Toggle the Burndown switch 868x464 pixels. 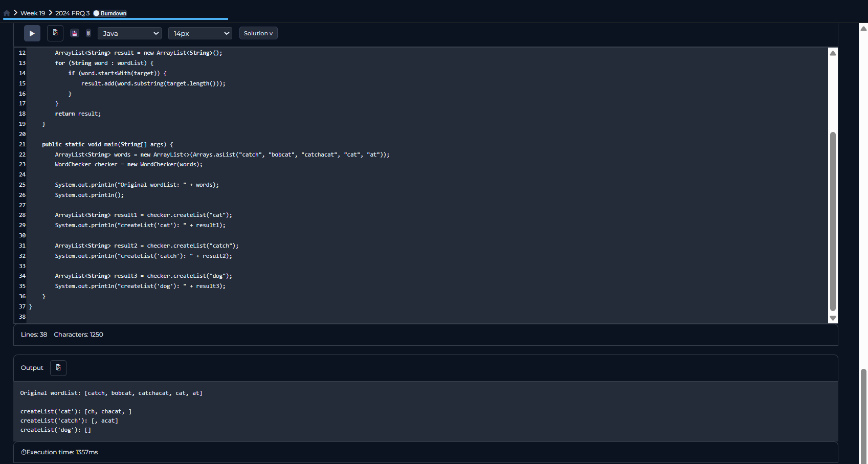pyautogui.click(x=96, y=13)
